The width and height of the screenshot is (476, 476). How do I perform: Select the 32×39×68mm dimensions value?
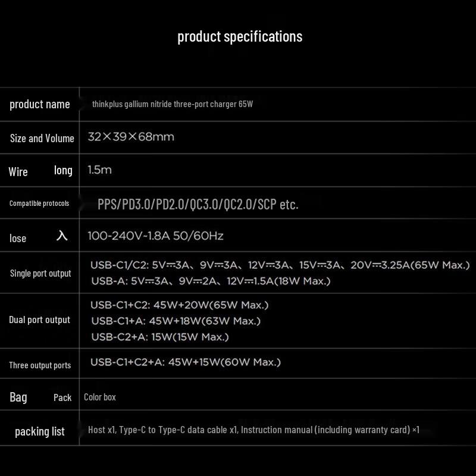[131, 137]
